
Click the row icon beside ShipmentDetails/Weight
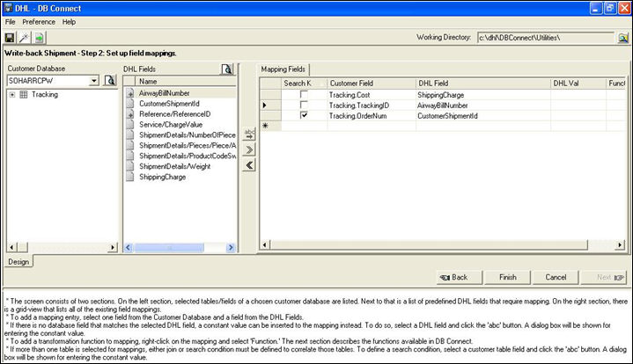click(130, 166)
